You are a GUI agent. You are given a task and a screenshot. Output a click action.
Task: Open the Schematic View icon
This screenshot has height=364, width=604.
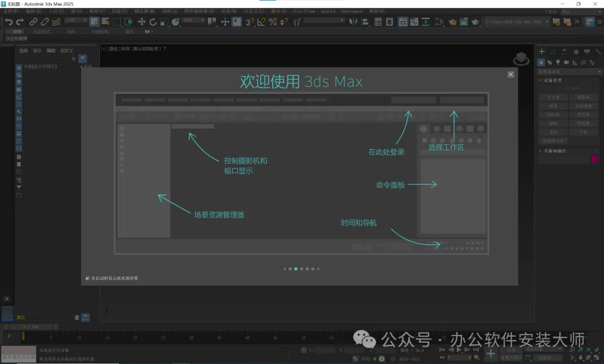(426, 22)
